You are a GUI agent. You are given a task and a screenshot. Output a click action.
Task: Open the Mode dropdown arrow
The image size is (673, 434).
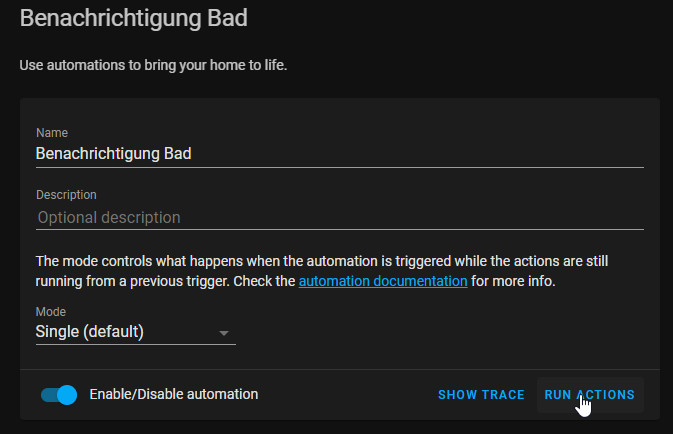coord(224,332)
